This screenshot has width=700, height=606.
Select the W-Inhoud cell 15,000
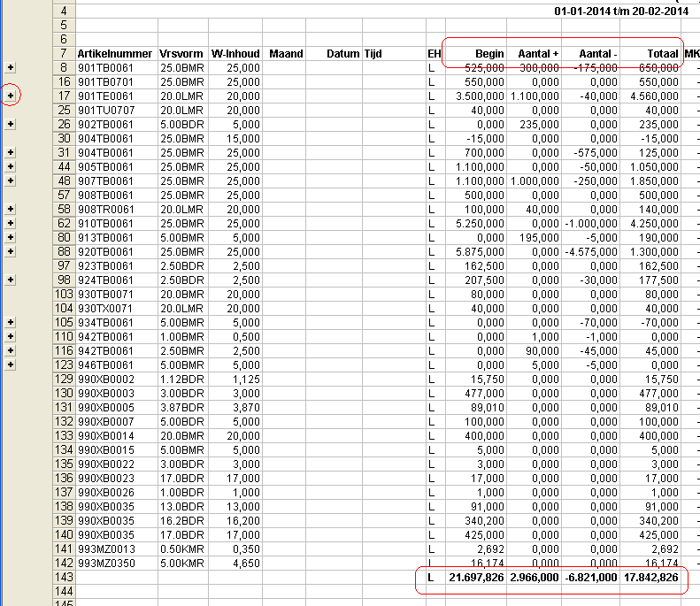click(x=235, y=138)
